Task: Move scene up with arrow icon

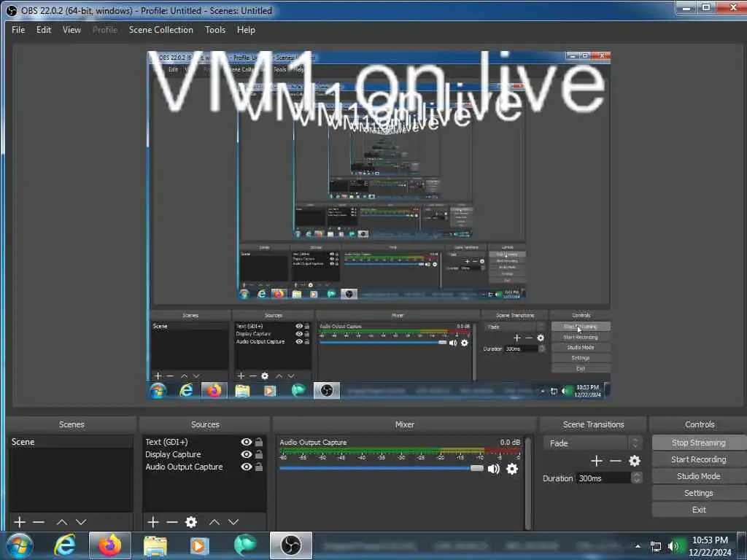Action: 62,522
